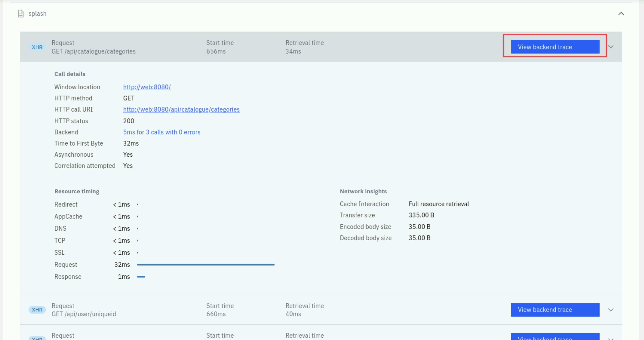Viewport: 644px width, 340px height.
Task: Click the Request 32ms timing bar
Action: [x=205, y=265]
